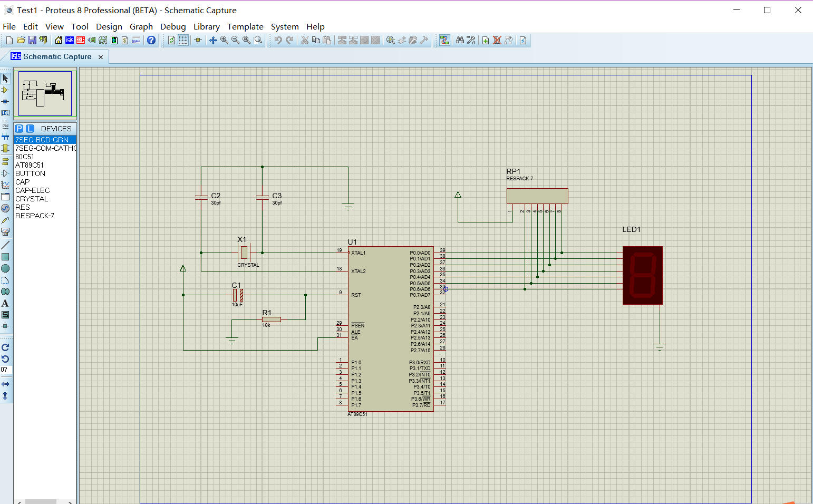Image resolution: width=813 pixels, height=504 pixels.
Task: Flip selection with Y-Mirror arrow icon
Action: pos(5,396)
